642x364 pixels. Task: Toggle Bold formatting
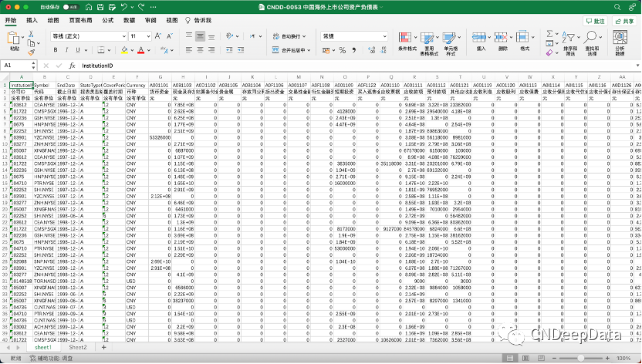tap(56, 50)
